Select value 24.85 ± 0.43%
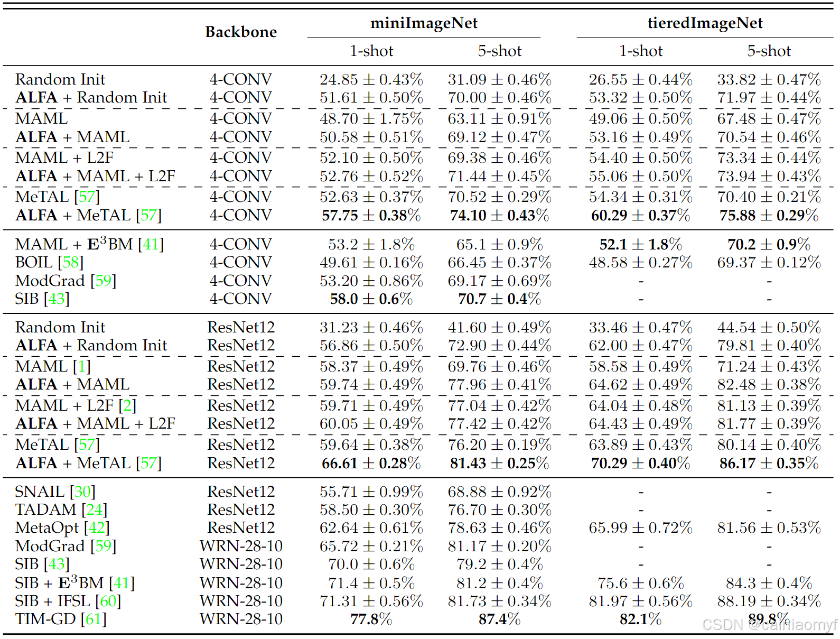The width and height of the screenshot is (840, 639). click(x=371, y=79)
